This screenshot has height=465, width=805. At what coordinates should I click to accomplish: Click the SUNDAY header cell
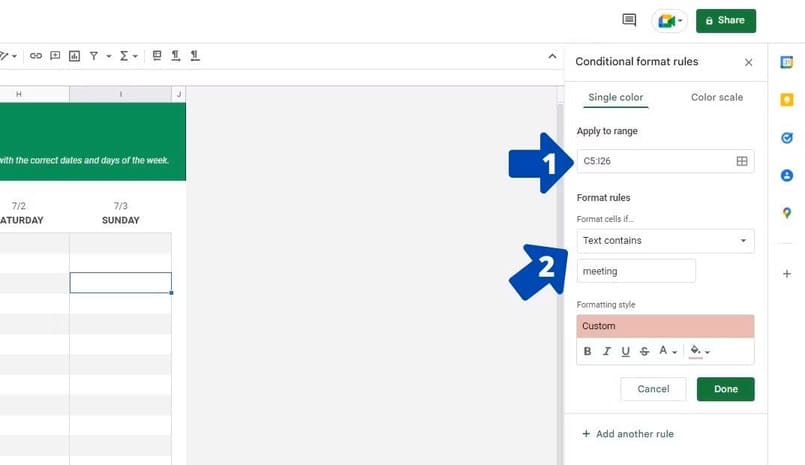(x=121, y=220)
